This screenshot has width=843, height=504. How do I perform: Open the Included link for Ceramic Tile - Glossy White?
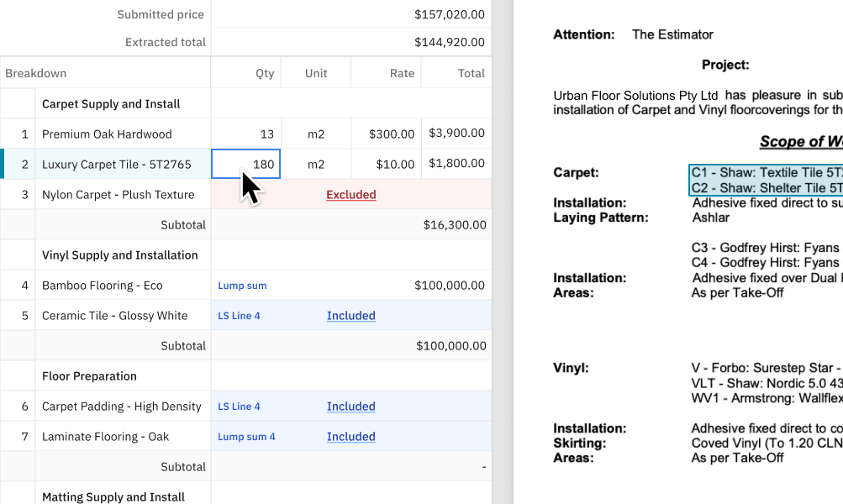(350, 315)
